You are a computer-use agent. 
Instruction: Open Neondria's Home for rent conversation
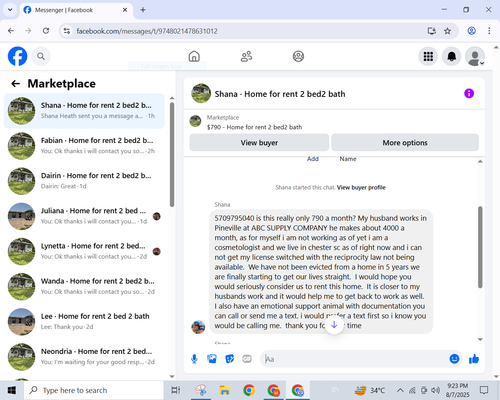point(84,357)
